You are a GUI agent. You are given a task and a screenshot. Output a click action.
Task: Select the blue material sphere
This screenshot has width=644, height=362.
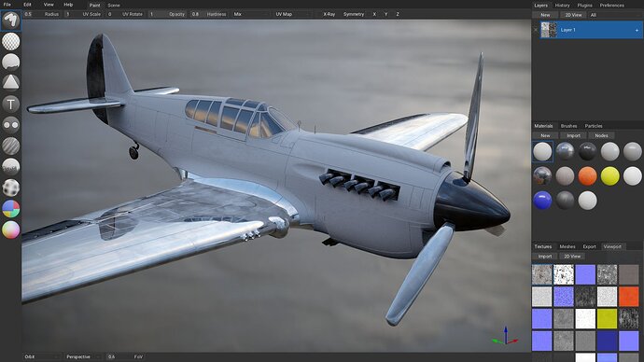coord(542,201)
